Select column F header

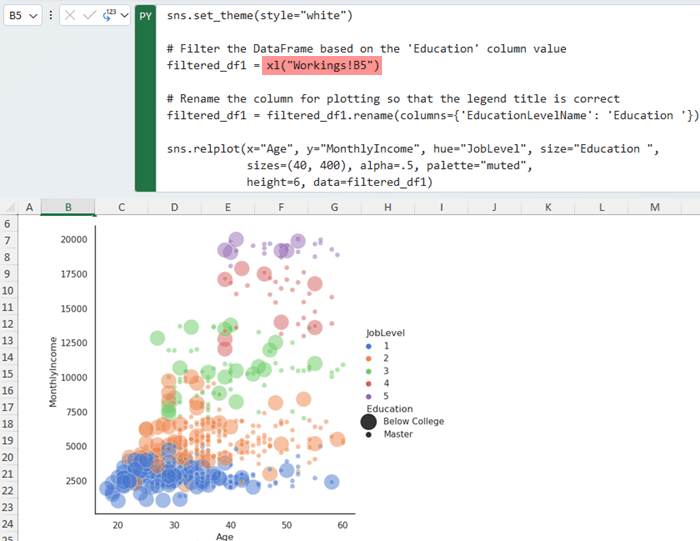tap(281, 207)
